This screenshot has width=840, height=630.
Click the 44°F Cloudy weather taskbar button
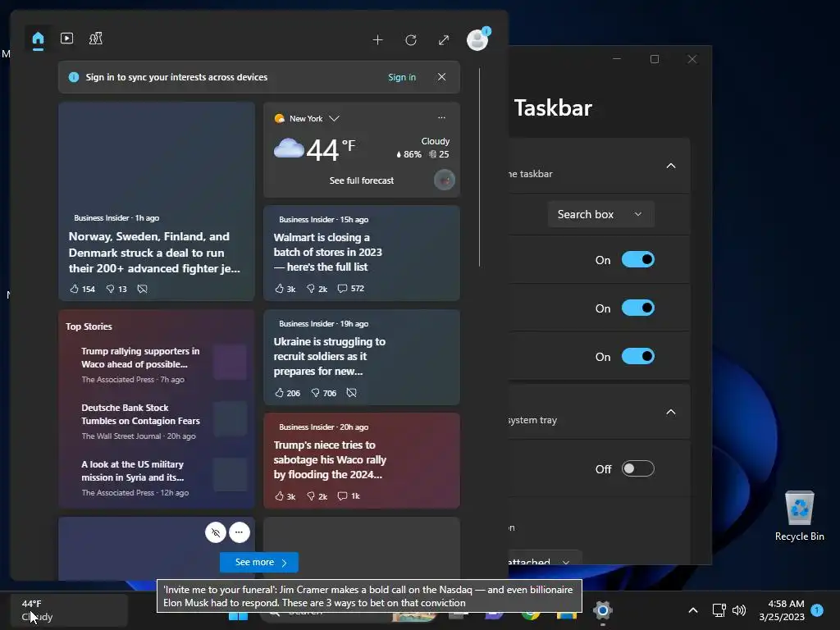click(69, 610)
